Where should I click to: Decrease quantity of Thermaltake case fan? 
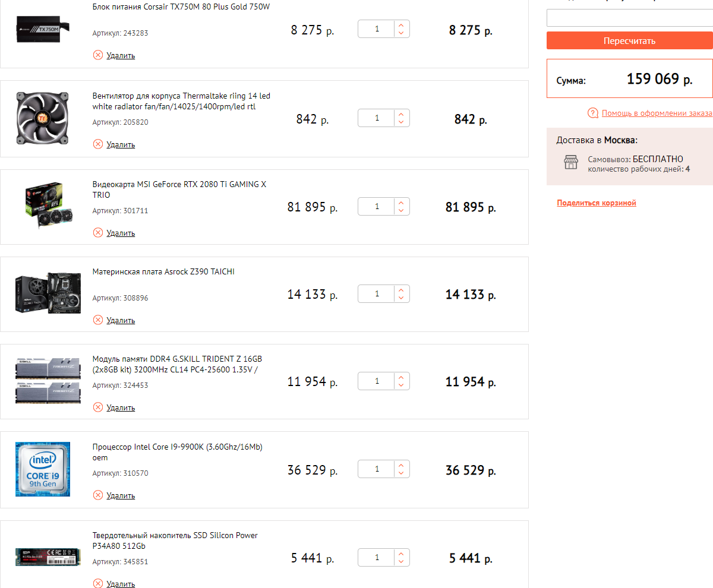(401, 122)
